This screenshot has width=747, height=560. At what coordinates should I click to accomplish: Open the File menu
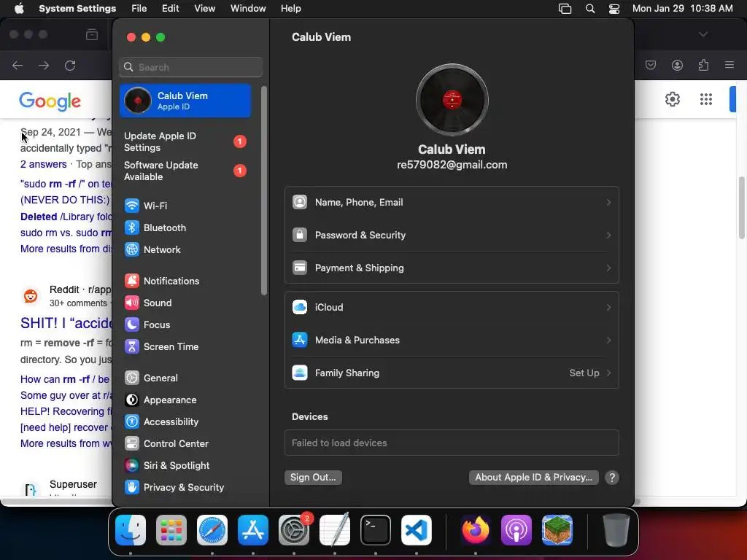(139, 9)
